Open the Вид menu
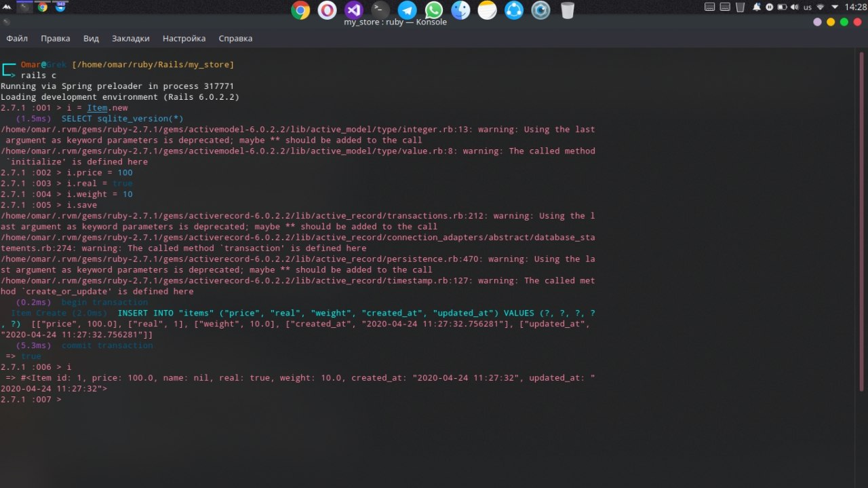Image resolution: width=868 pixels, height=488 pixels. pos(91,39)
